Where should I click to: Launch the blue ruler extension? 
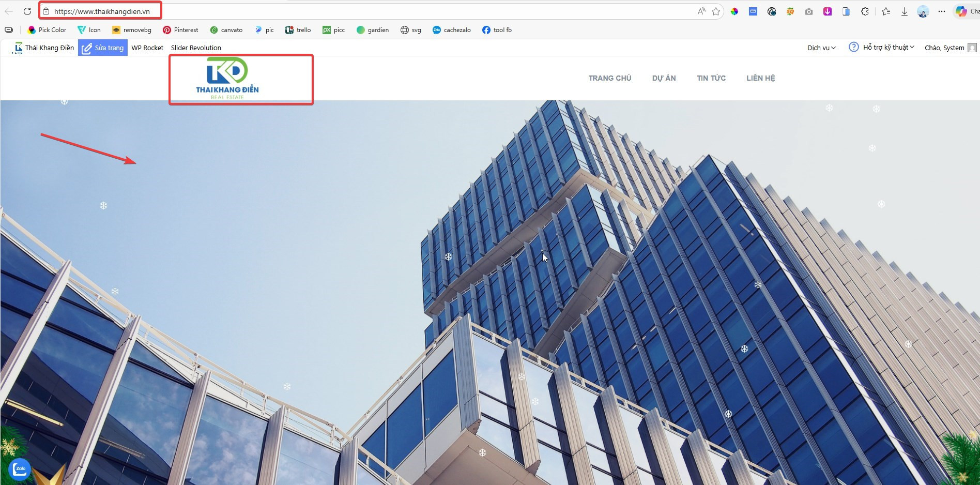click(x=753, y=11)
